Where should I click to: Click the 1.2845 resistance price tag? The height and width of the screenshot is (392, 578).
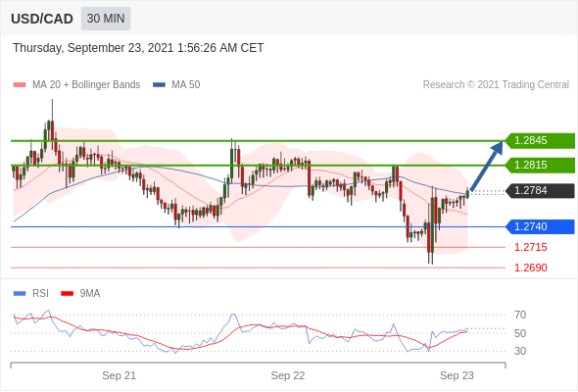539,140
